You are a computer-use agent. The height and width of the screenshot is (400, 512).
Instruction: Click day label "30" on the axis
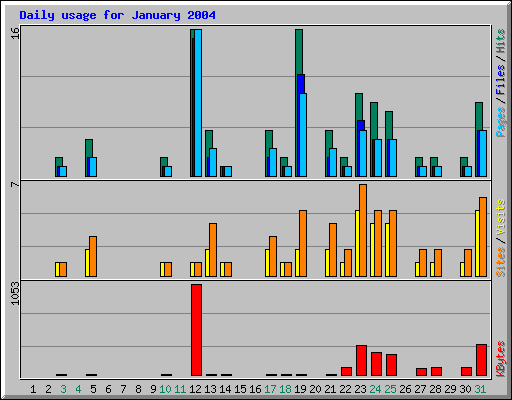(x=466, y=389)
